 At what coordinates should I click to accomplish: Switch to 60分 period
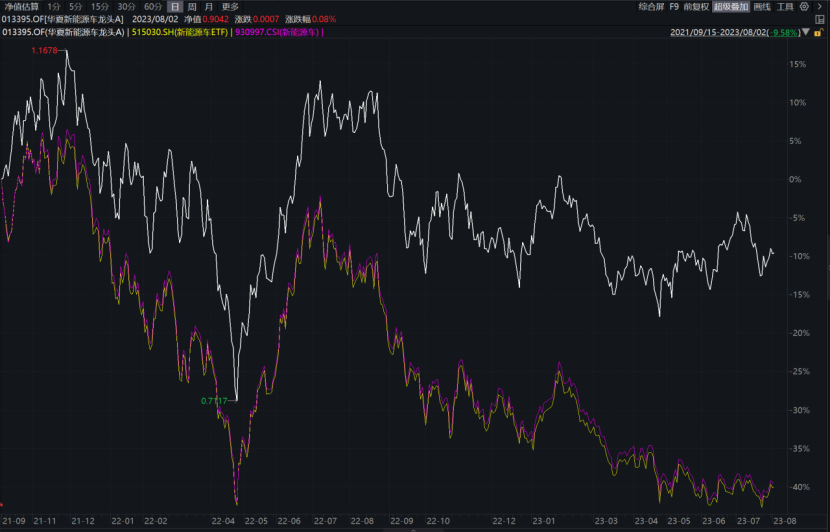click(153, 6)
